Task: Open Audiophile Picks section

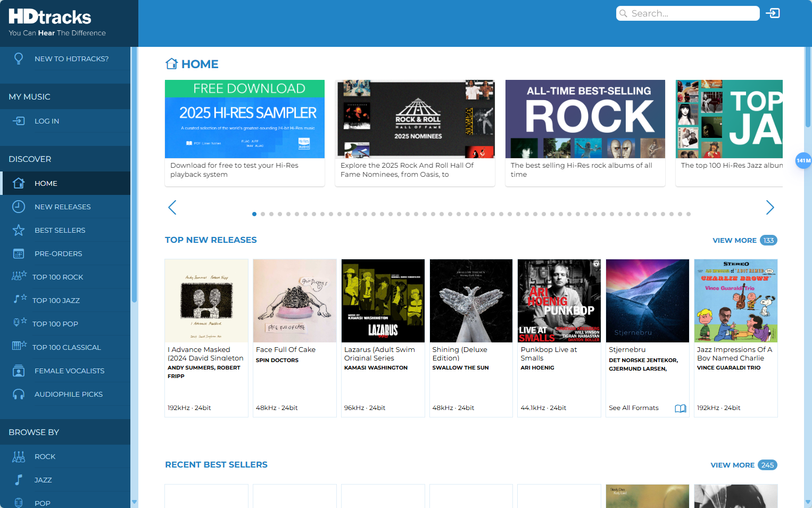Action: [x=69, y=394]
